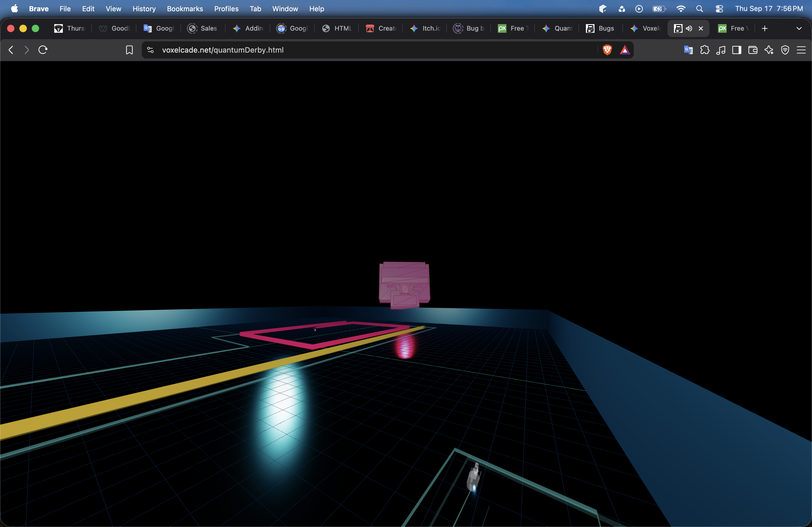The width and height of the screenshot is (812, 527).
Task: Bookmark this page with the bookmark icon
Action: (x=129, y=50)
